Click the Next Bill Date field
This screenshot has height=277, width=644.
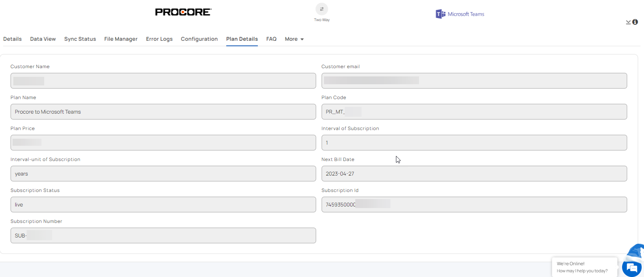(x=474, y=174)
